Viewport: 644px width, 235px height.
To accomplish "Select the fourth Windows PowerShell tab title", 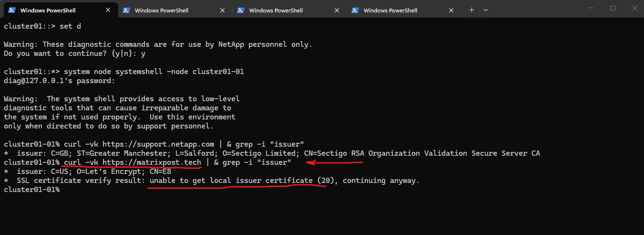I will (390, 10).
